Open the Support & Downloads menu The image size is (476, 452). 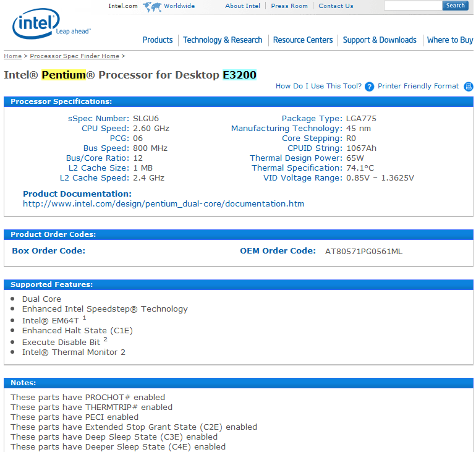tap(380, 40)
